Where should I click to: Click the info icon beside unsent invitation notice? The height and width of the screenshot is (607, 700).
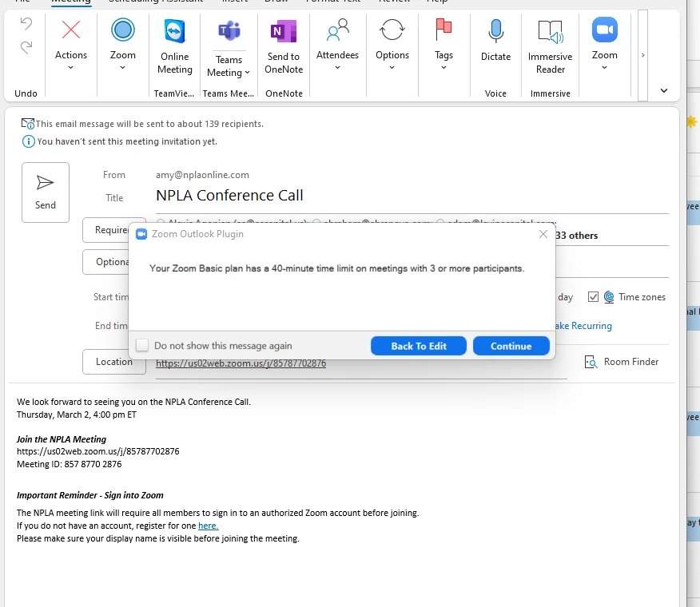pyautogui.click(x=28, y=141)
